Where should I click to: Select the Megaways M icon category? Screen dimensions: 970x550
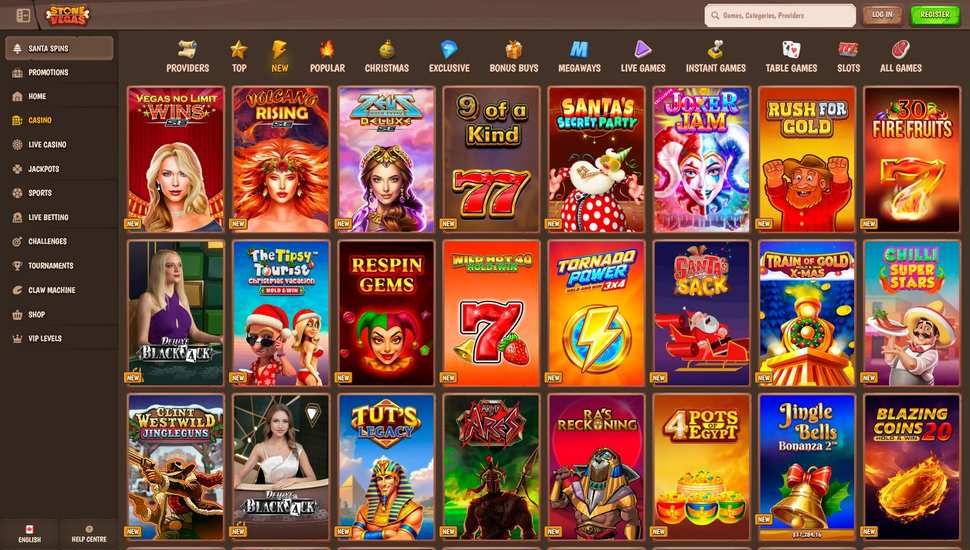pyautogui.click(x=579, y=56)
